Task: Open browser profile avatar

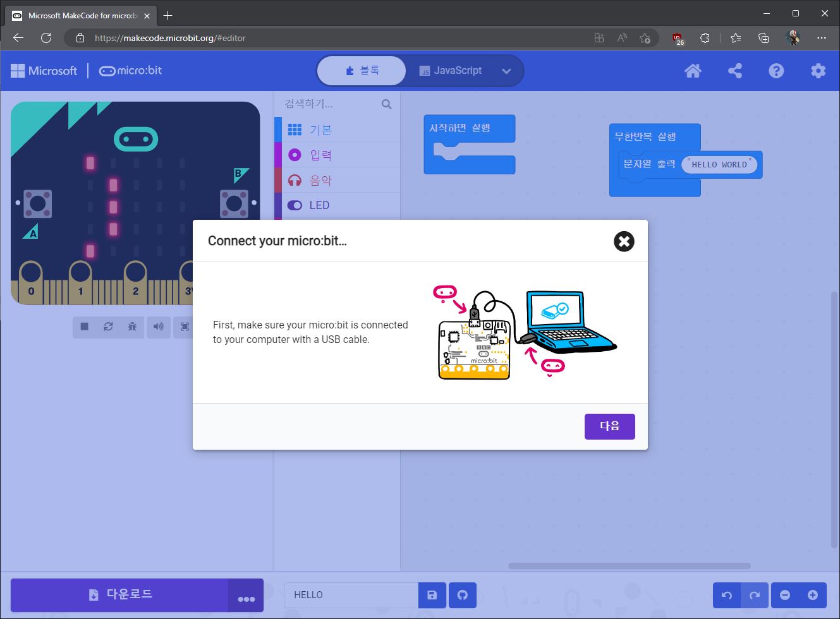Action: point(793,38)
